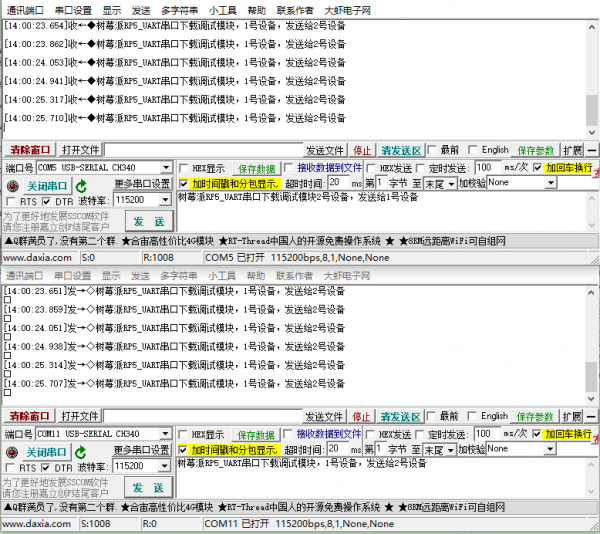The image size is (600, 534).
Task: Click the red question mark in COM5 window
Action: tap(596, 174)
